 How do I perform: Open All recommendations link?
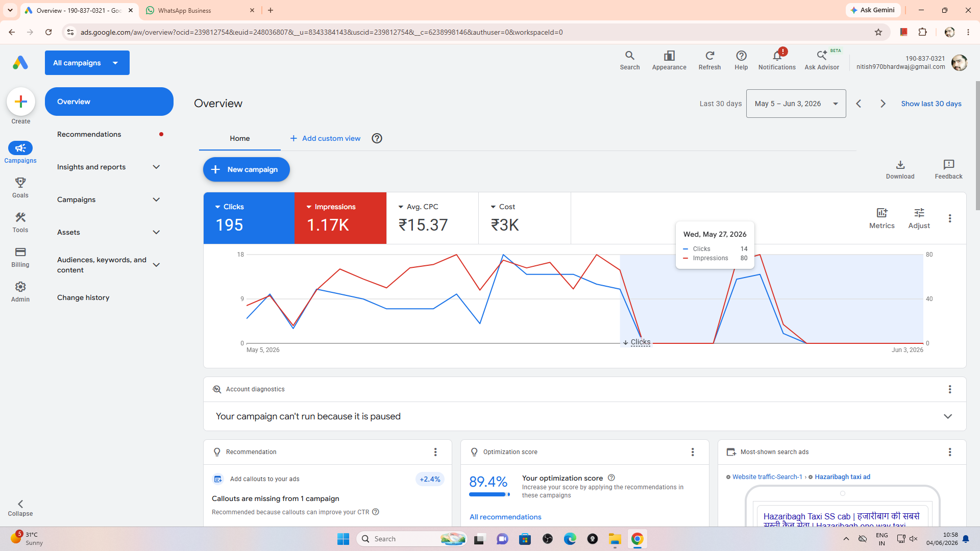(x=505, y=517)
